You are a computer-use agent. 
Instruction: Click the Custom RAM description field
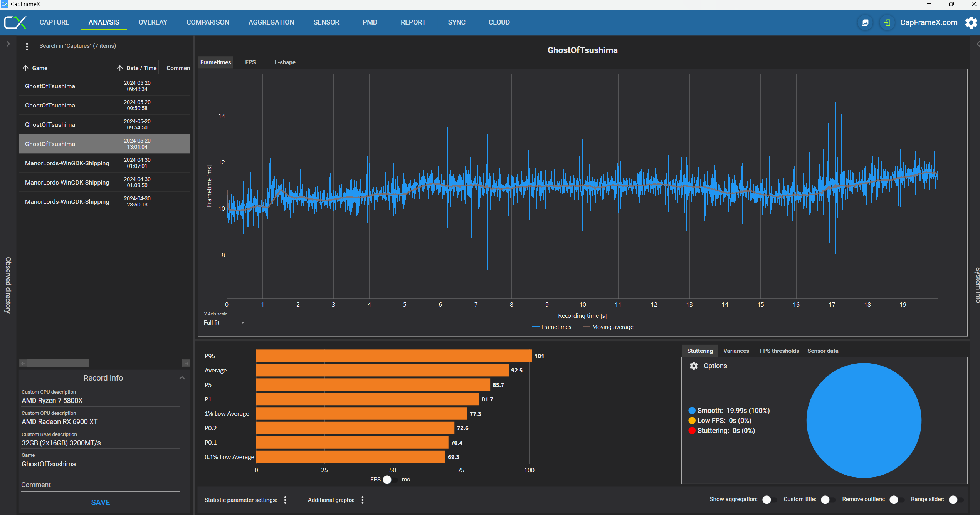tap(101, 443)
